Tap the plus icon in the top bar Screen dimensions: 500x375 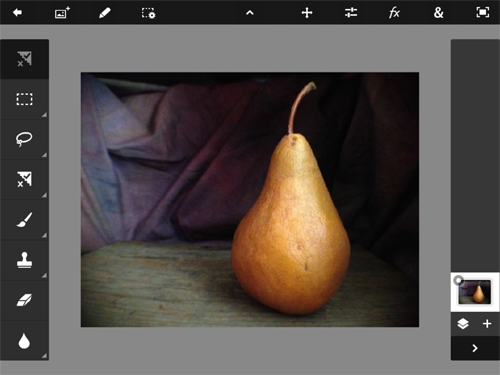point(307,13)
